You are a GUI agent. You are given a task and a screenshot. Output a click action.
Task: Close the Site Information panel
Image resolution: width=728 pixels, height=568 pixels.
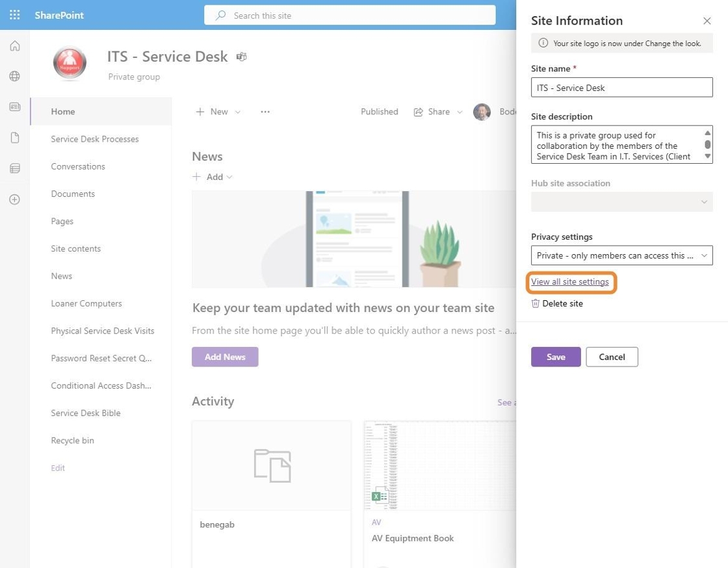click(x=707, y=21)
